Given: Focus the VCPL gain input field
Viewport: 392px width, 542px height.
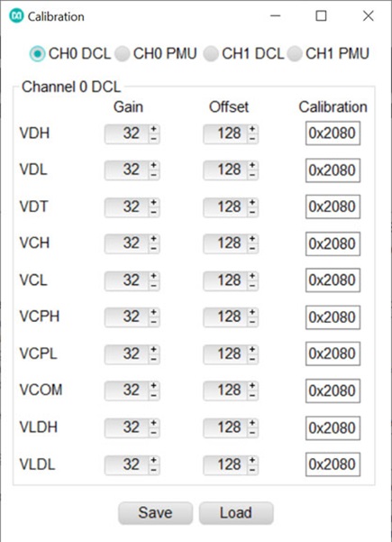Looking at the screenshot, I should 127,354.
